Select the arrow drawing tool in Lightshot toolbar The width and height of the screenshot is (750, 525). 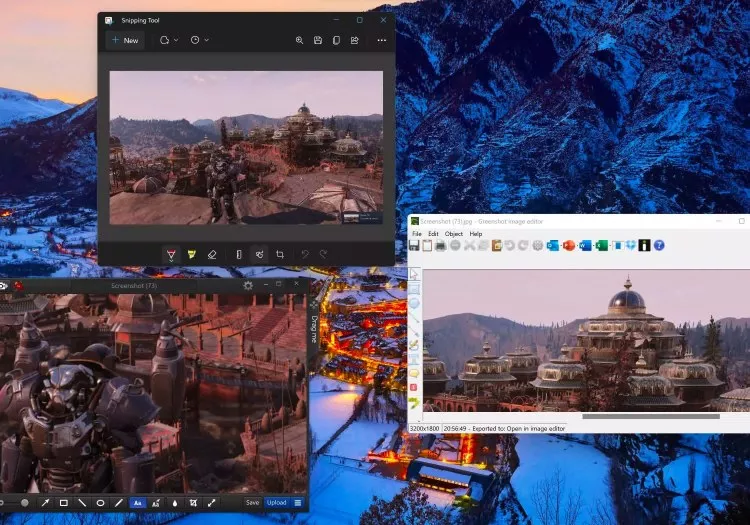(x=45, y=502)
